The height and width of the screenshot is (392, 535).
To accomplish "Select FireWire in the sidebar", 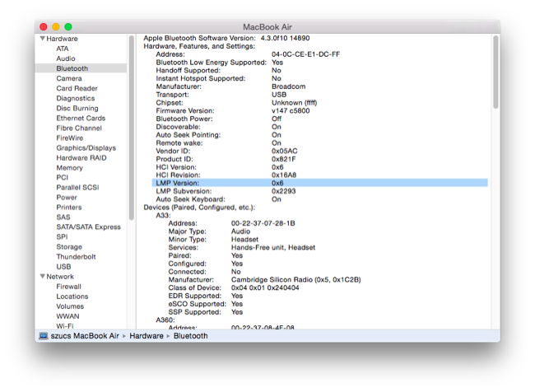I will pos(70,138).
